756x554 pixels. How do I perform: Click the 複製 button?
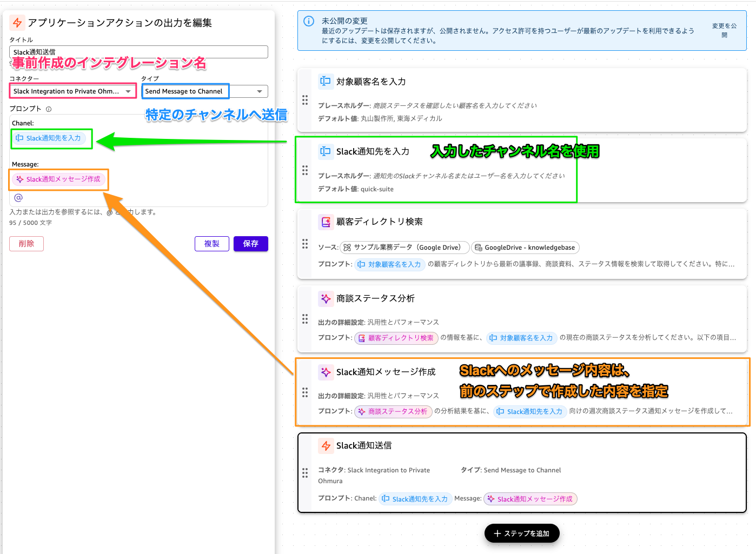click(211, 244)
